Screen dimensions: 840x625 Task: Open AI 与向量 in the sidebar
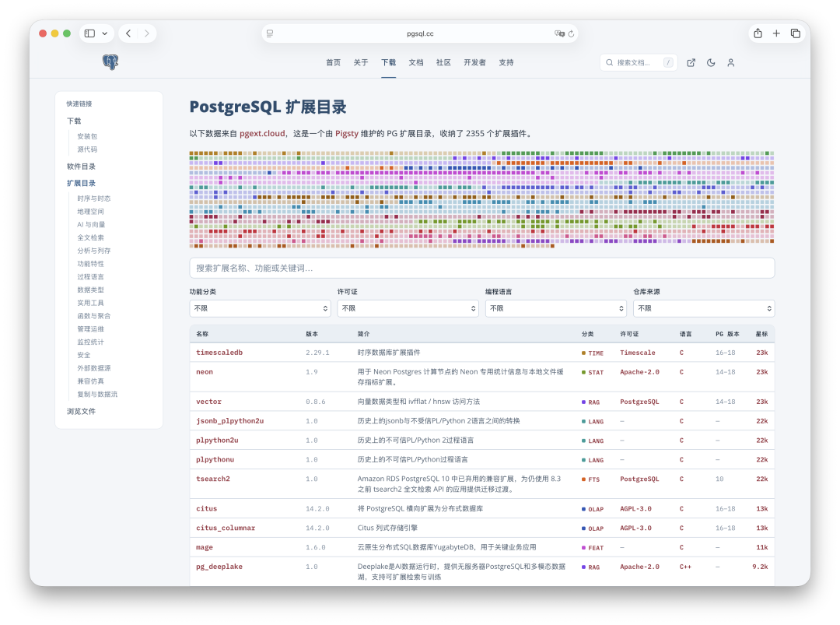point(91,225)
